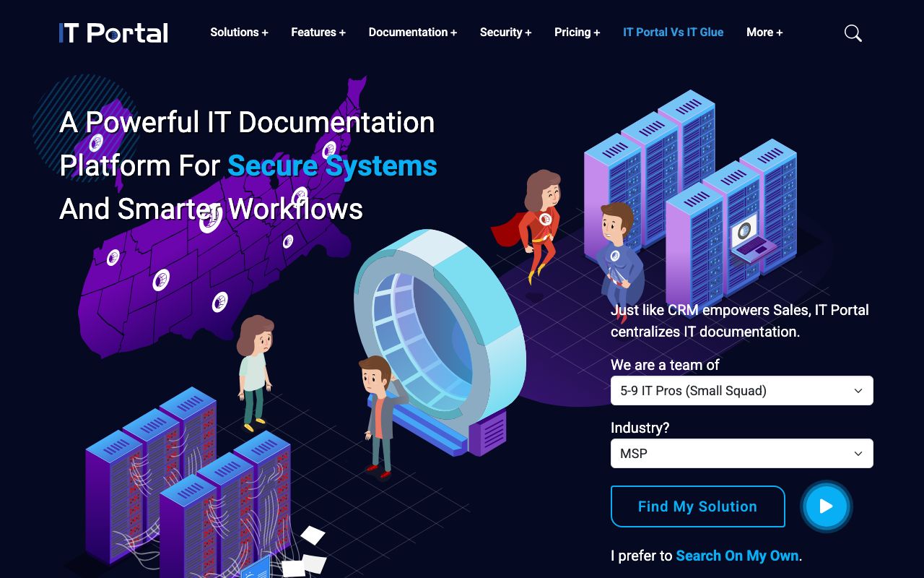Expand the Solutions menu
Screen dimensions: 924x578
239,33
